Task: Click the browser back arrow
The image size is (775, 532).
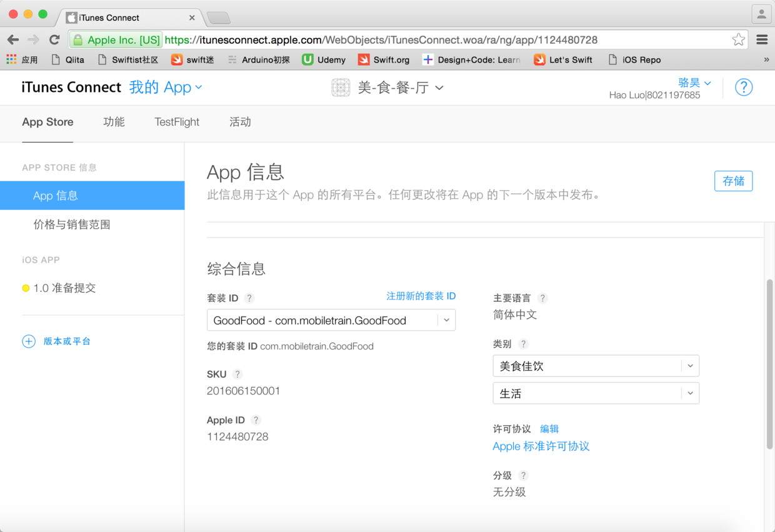Action: pos(13,40)
